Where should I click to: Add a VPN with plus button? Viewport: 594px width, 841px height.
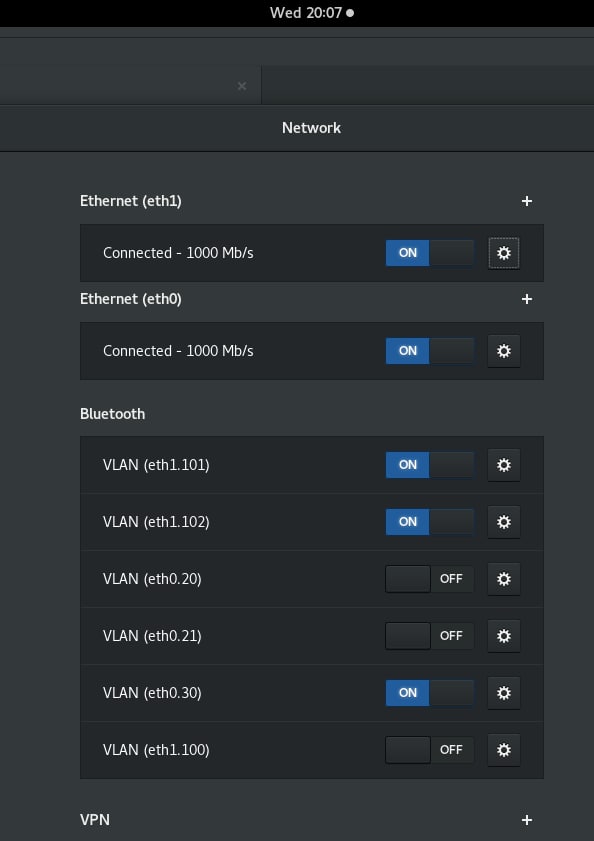526,820
